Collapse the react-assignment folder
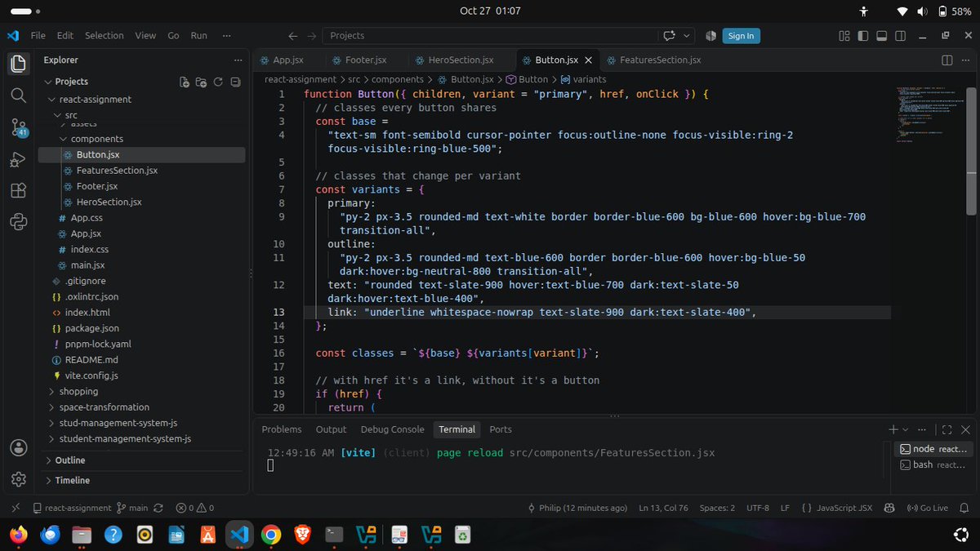980x551 pixels. point(95,99)
